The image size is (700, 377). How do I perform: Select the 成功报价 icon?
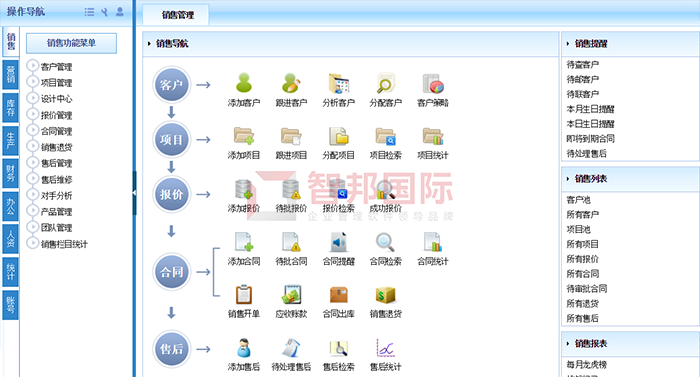[x=385, y=189]
